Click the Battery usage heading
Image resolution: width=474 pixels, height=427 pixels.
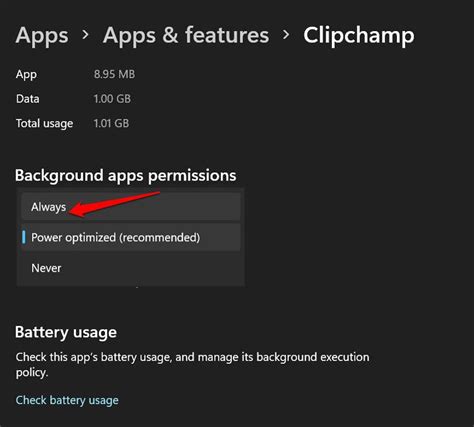coord(66,332)
